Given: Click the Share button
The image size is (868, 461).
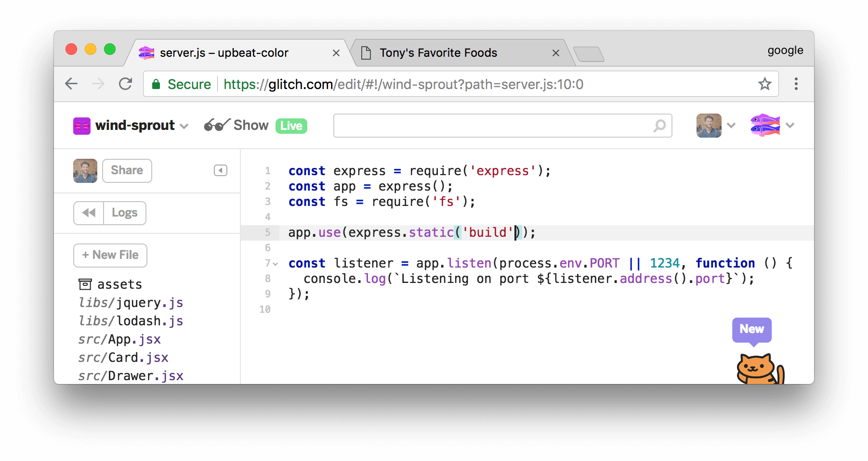Looking at the screenshot, I should click(127, 170).
